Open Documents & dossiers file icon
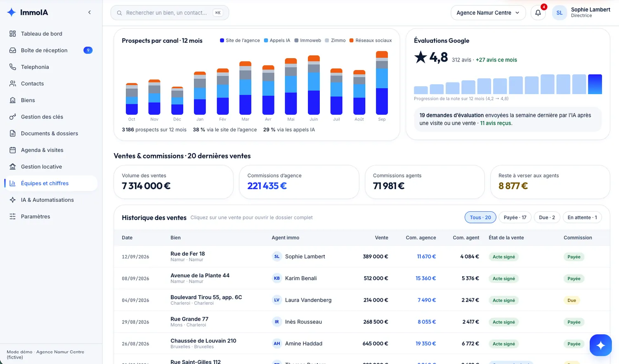 [13, 133]
